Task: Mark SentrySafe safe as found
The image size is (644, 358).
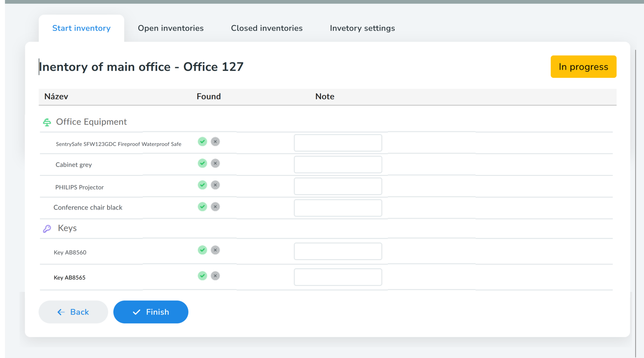Action: [x=202, y=141]
